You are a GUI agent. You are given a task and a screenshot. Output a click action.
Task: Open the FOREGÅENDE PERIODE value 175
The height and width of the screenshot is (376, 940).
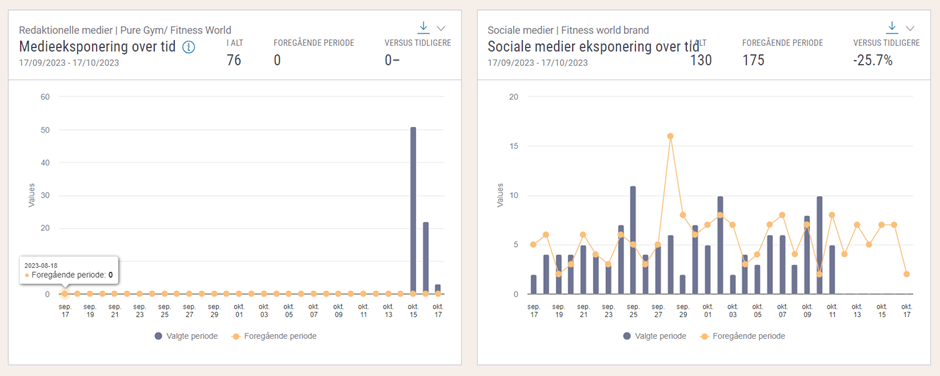754,60
